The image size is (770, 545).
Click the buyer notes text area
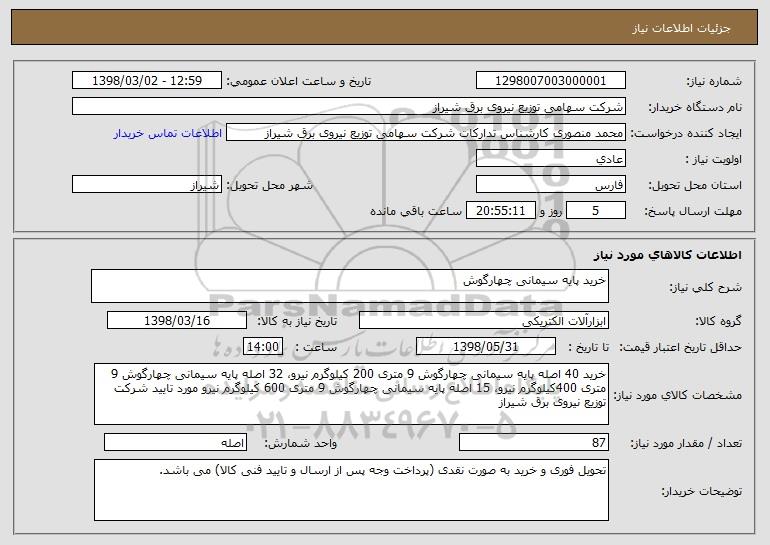pos(351,490)
